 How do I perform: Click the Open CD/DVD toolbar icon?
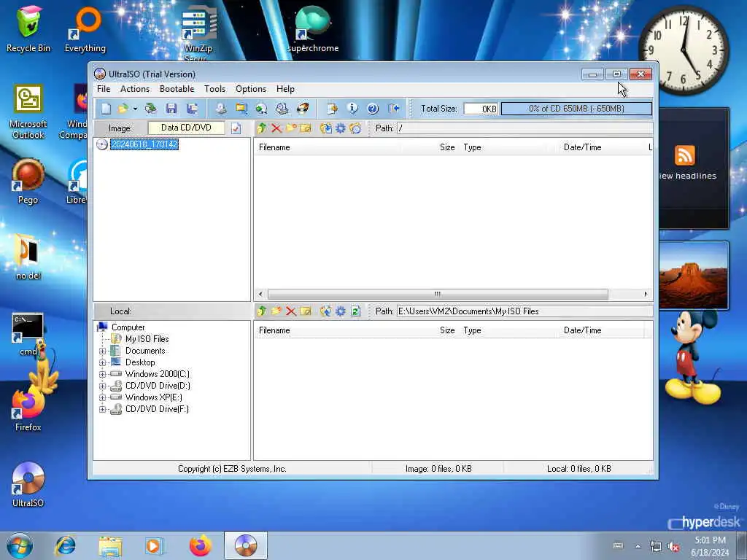[150, 109]
